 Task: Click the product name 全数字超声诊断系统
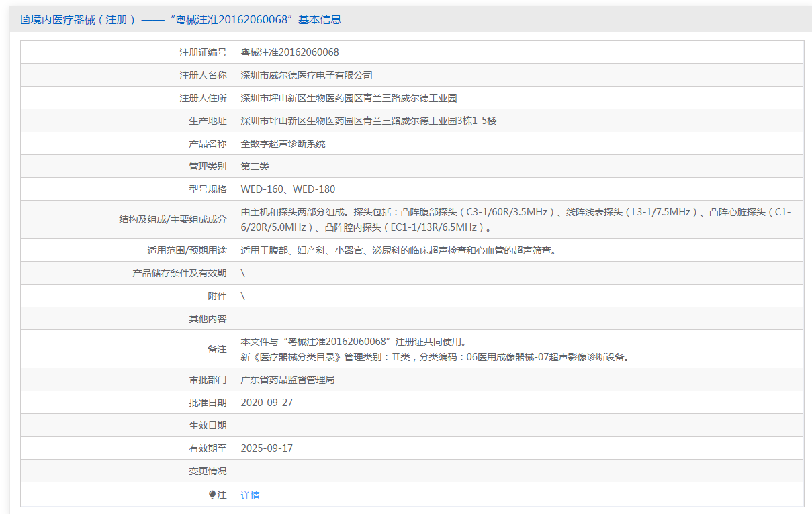point(283,144)
